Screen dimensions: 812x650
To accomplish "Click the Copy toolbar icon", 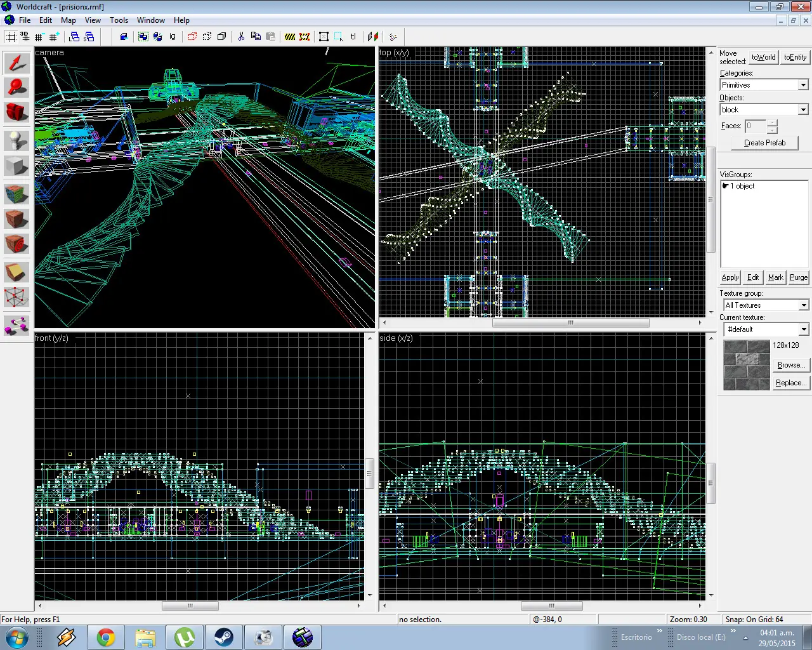I will click(x=256, y=37).
